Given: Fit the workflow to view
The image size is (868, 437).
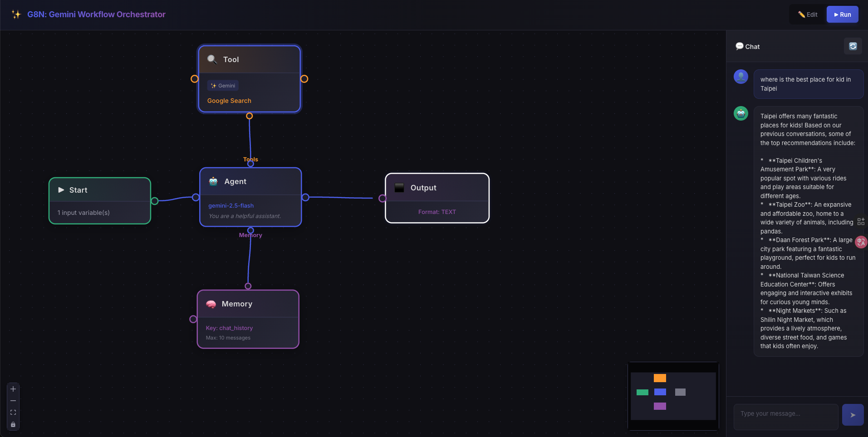Looking at the screenshot, I should [x=13, y=413].
